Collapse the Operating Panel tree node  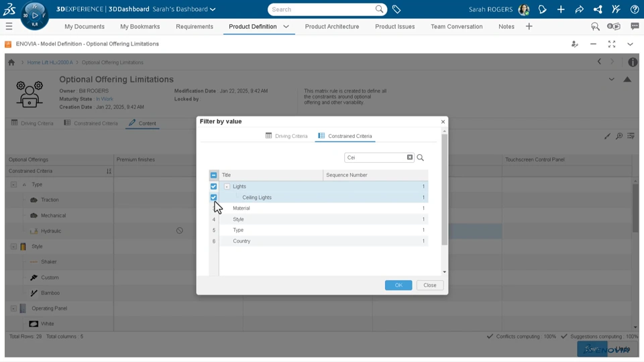point(13,308)
